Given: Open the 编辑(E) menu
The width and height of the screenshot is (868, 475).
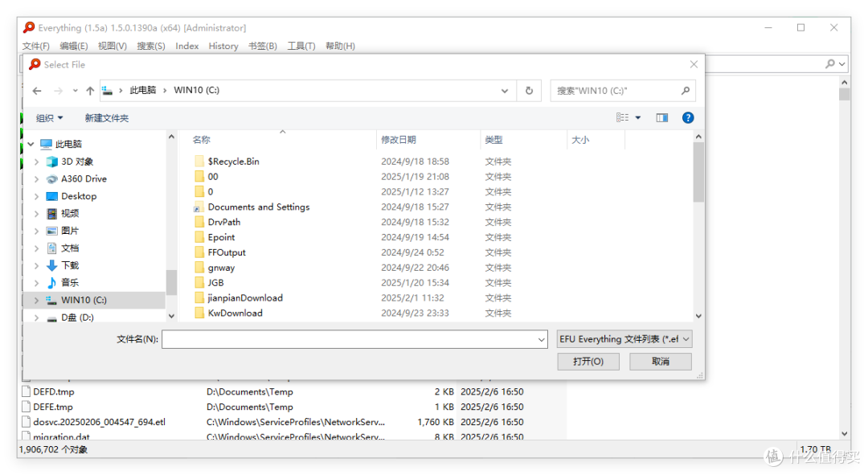Looking at the screenshot, I should coord(74,46).
